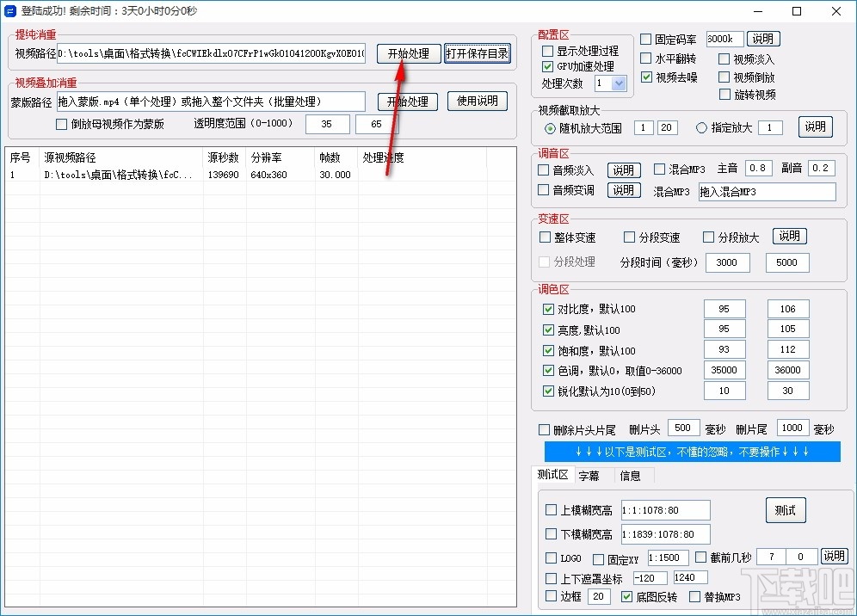Click 说明 in the 视频截取放大 section
The height and width of the screenshot is (616, 857).
pos(814,126)
